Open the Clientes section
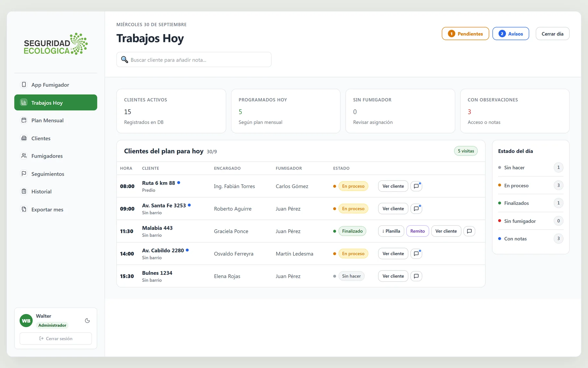 56,138
